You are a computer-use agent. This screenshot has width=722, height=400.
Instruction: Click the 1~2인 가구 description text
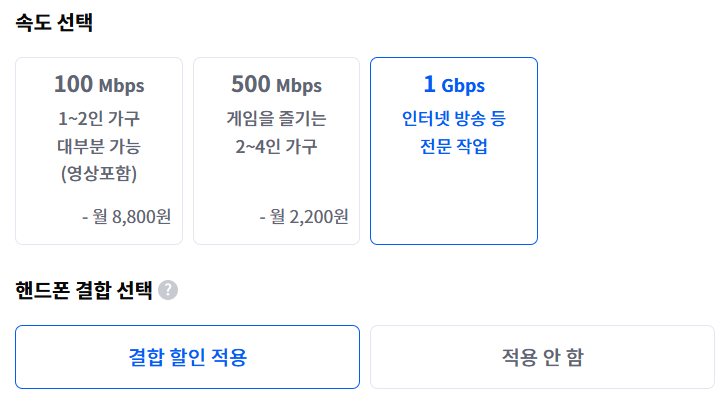pyautogui.click(x=99, y=119)
